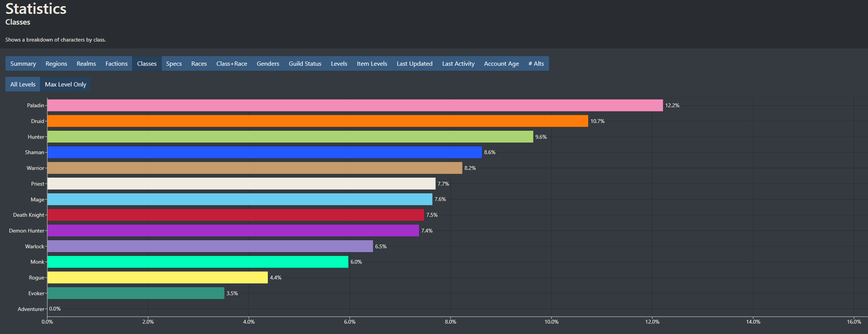Click the breakdown of characters description

[55, 40]
